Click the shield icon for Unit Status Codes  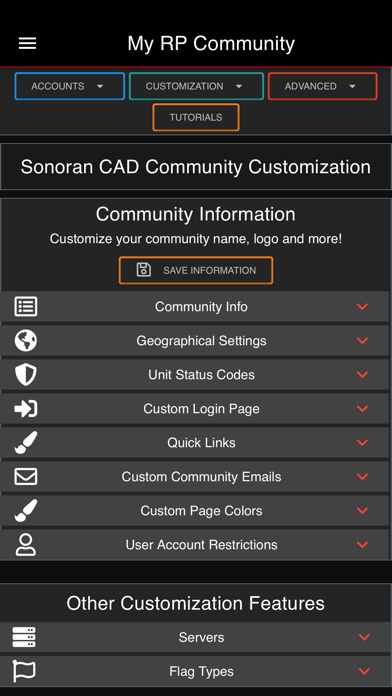26,375
